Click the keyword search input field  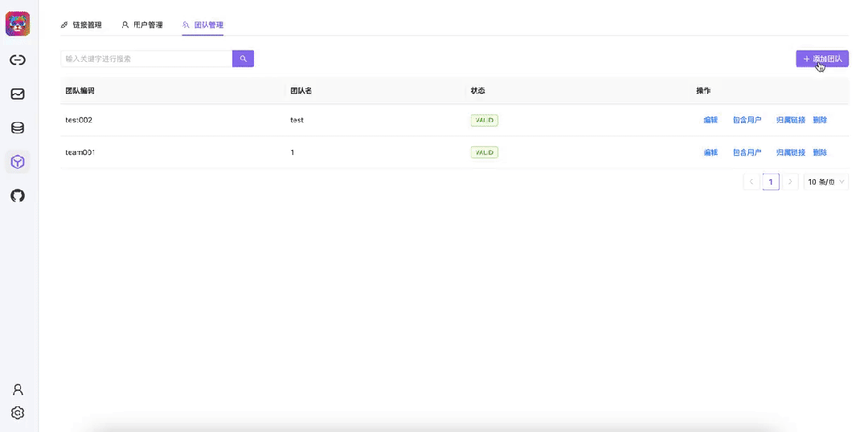pyautogui.click(x=146, y=59)
